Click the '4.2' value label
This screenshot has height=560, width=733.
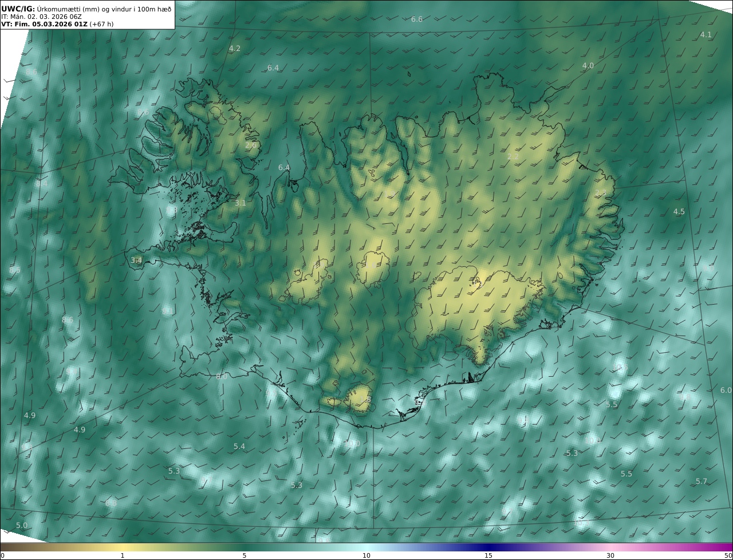pyautogui.click(x=235, y=49)
